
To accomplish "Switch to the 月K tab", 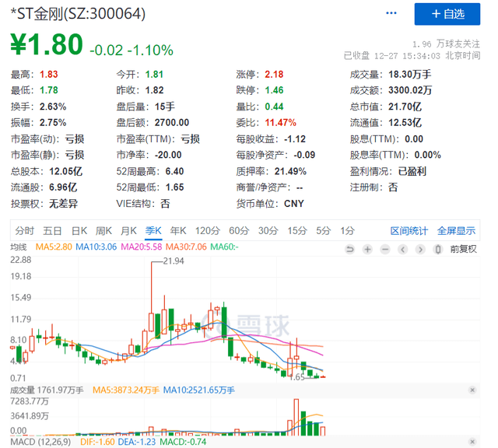I will pyautogui.click(x=128, y=231).
